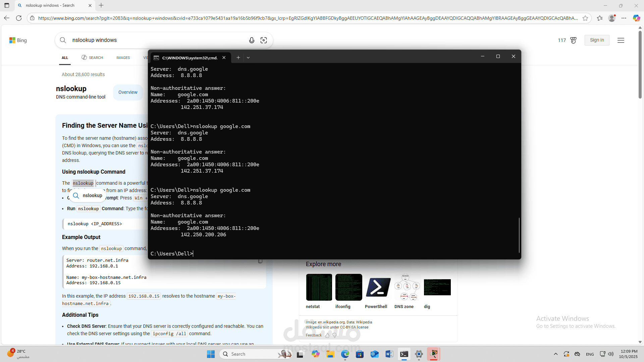This screenshot has height=362, width=644.
Task: Open the browser profile avatar
Action: pyautogui.click(x=612, y=18)
